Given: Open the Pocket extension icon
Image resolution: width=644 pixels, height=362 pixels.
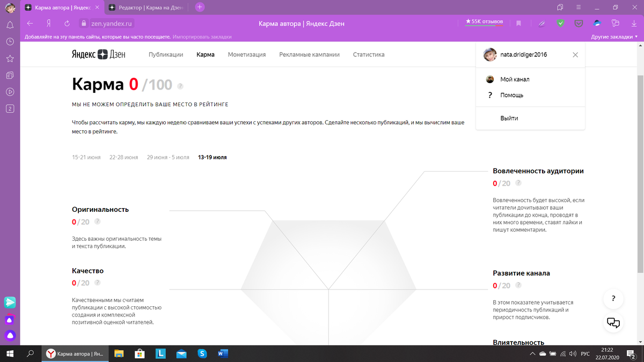Looking at the screenshot, I should (x=579, y=24).
